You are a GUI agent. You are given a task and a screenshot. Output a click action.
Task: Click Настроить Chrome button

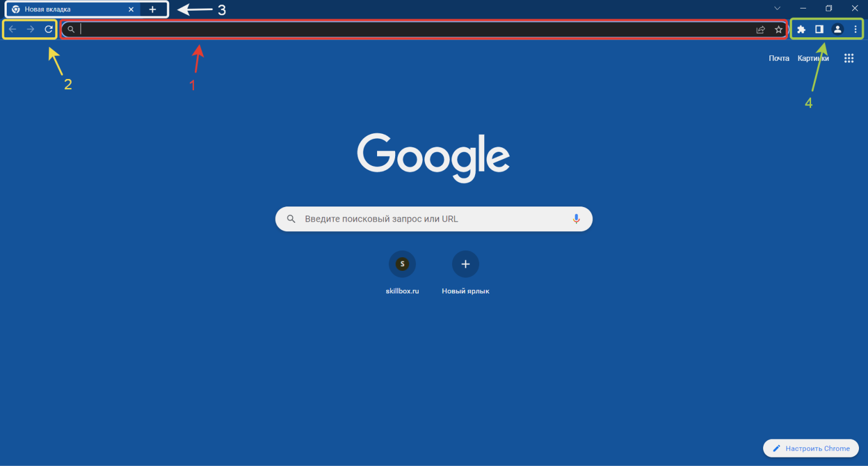[811, 449]
